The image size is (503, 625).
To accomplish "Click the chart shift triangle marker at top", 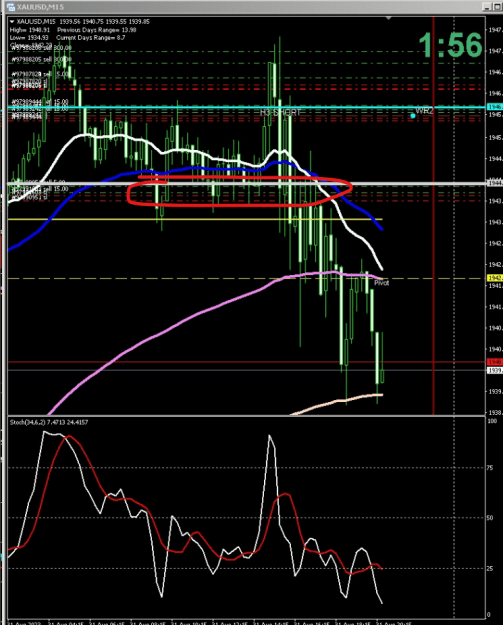I will click(389, 18).
